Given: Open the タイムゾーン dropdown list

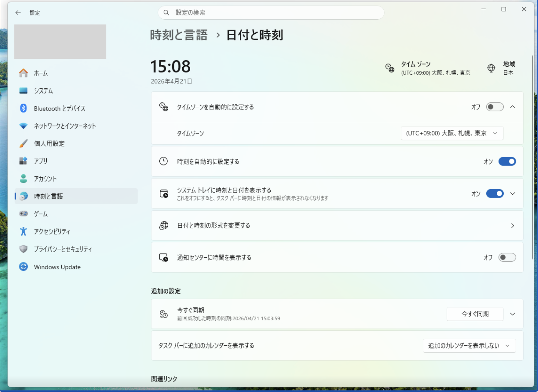Looking at the screenshot, I should pyautogui.click(x=452, y=133).
